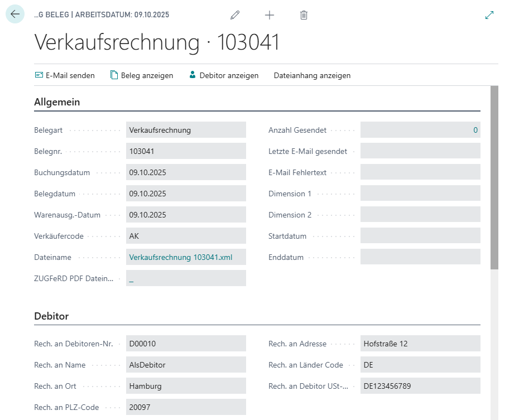The height and width of the screenshot is (420, 519).
Task: Open Dateianhang anzeigen action
Action: click(x=312, y=75)
